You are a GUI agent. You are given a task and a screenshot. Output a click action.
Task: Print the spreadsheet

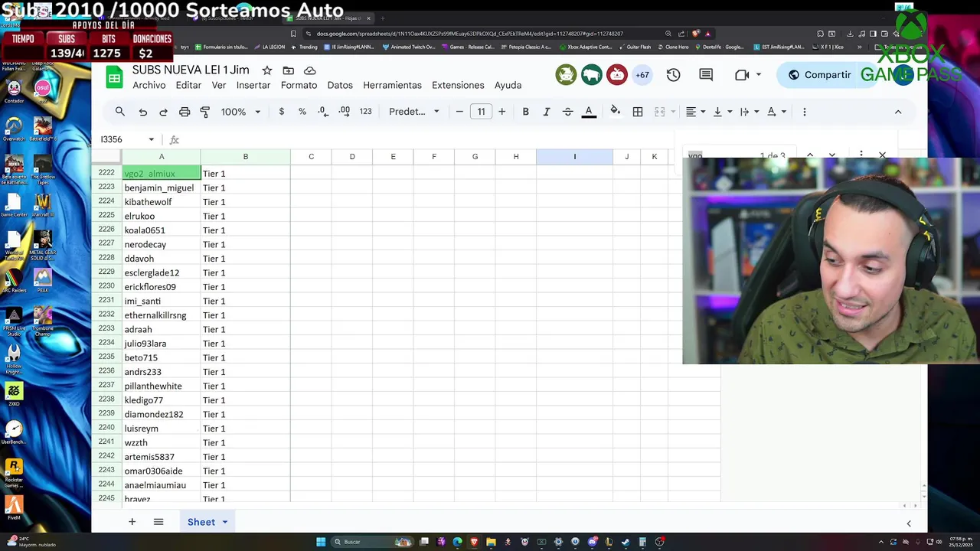tap(185, 112)
